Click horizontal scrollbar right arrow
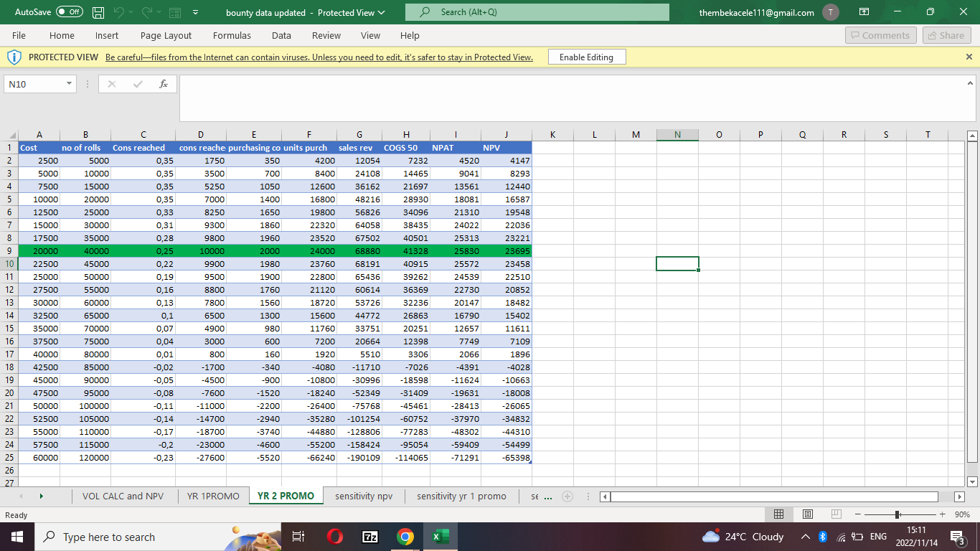Screen dimensions: 980x551 coord(959,496)
